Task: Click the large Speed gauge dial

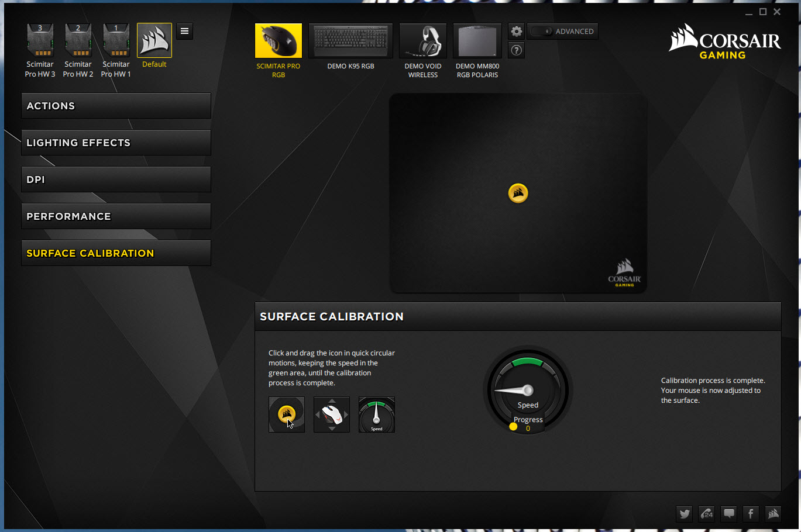Action: 528,389
